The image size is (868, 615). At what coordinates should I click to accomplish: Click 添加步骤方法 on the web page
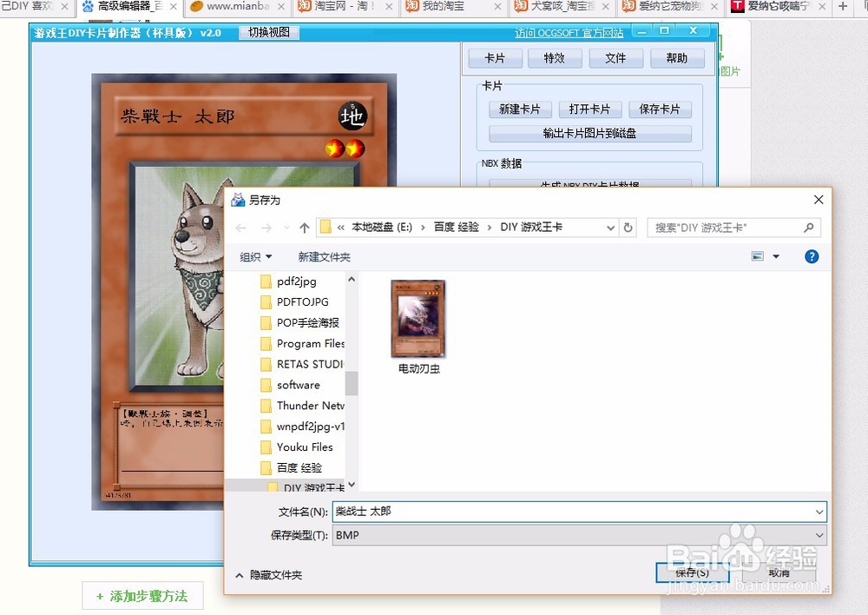click(142, 596)
